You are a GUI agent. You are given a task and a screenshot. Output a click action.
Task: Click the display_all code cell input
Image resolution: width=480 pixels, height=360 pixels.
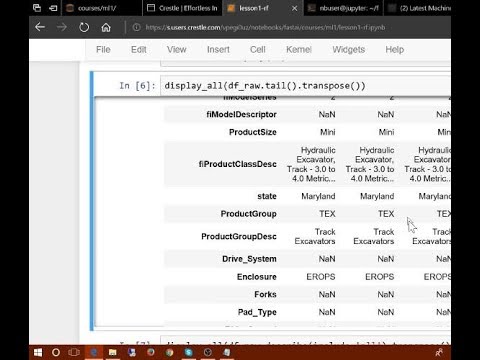tap(305, 86)
